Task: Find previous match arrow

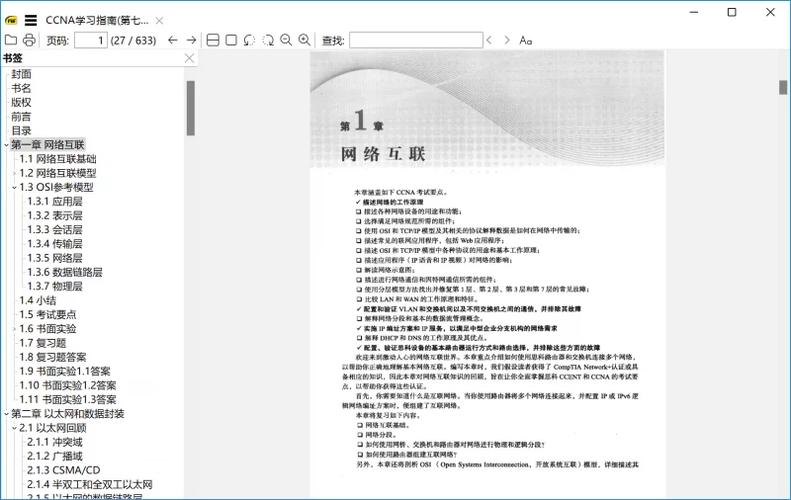Action: [x=489, y=40]
